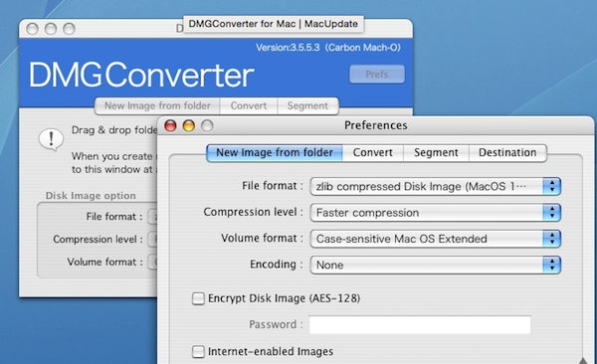Click the Prefs button in DMGConverter window
Image resolution: width=597 pixels, height=364 pixels.
[x=377, y=74]
